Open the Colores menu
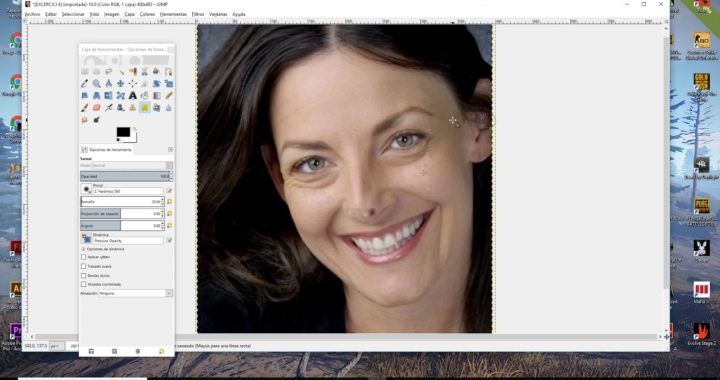The height and width of the screenshot is (380, 720). tap(147, 14)
